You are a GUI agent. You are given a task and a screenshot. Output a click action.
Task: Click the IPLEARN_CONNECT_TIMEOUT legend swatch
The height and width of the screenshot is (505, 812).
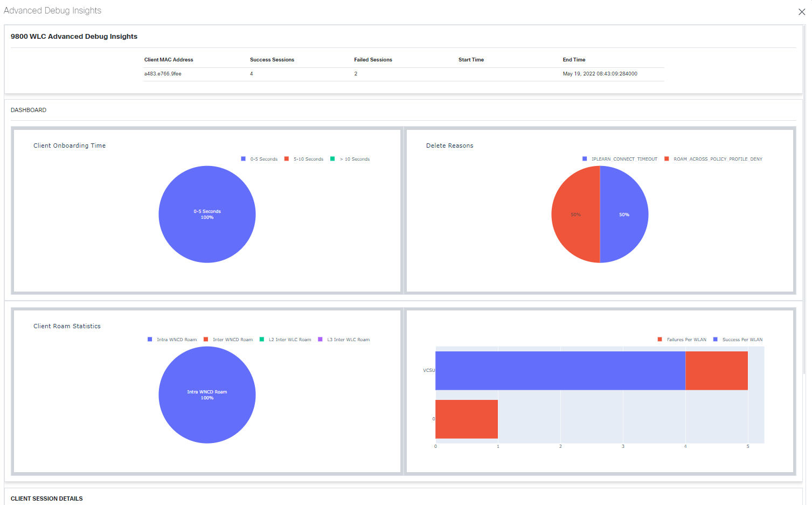585,159
